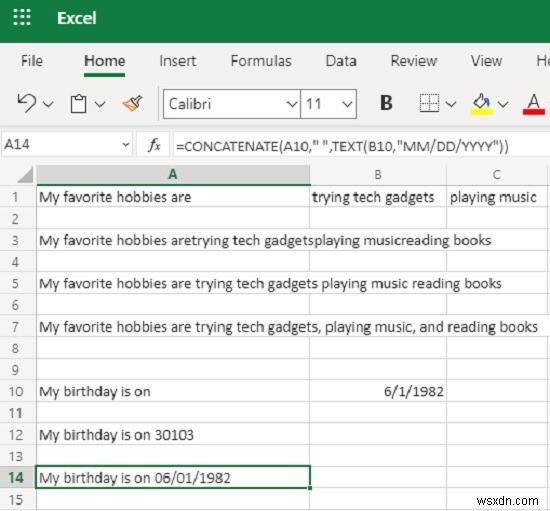Click the Paste clipboard icon
The height and width of the screenshot is (511, 550).
(x=78, y=104)
